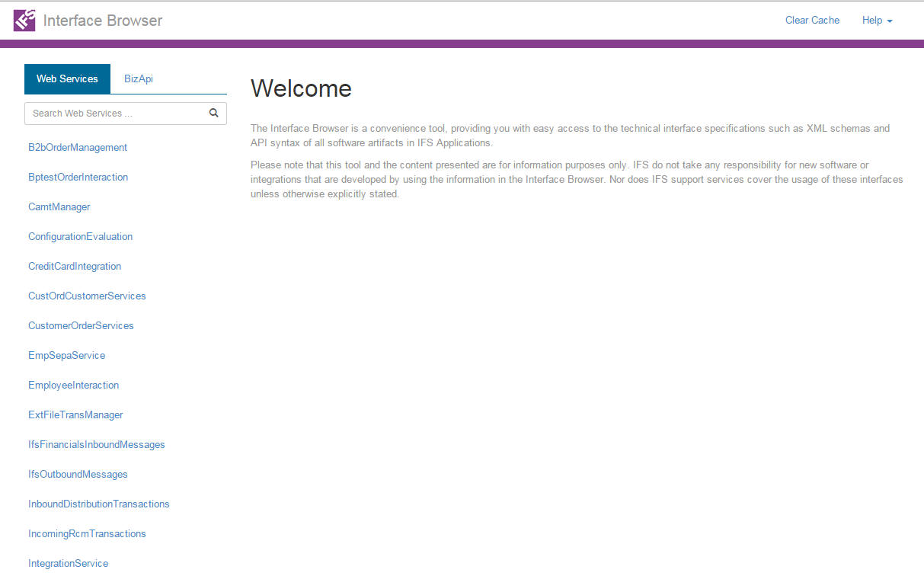Viewport: 924px width, 576px height.
Task: Click inside the Search Web Services field
Action: [x=114, y=113]
